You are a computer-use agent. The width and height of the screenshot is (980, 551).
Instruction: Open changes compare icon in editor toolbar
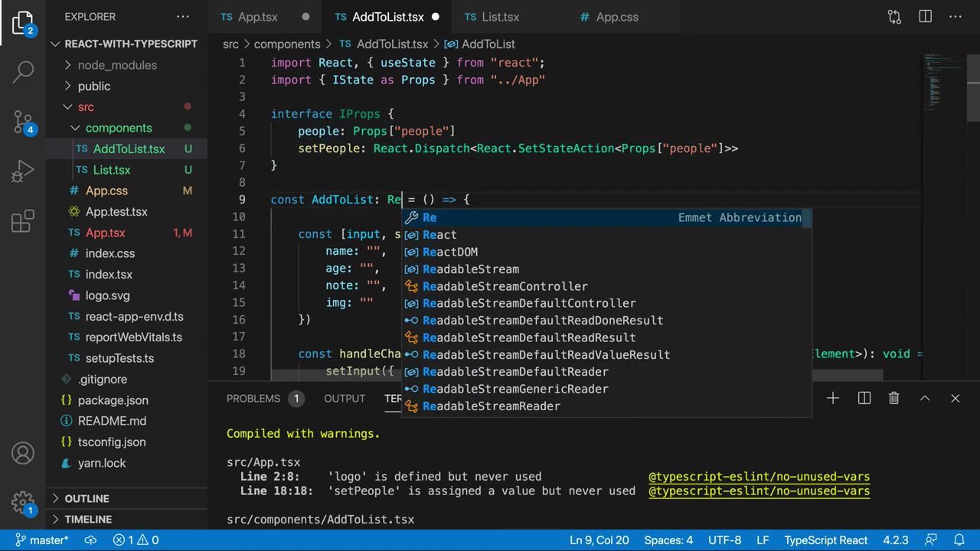(x=894, y=16)
